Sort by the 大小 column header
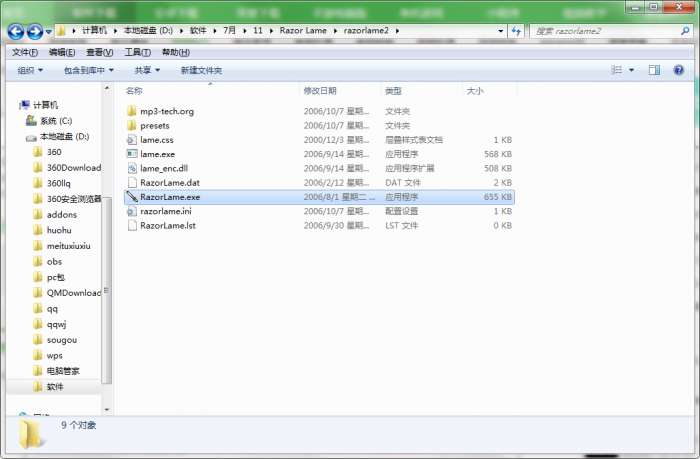Screen dimensions: 700x459 [x=475, y=91]
